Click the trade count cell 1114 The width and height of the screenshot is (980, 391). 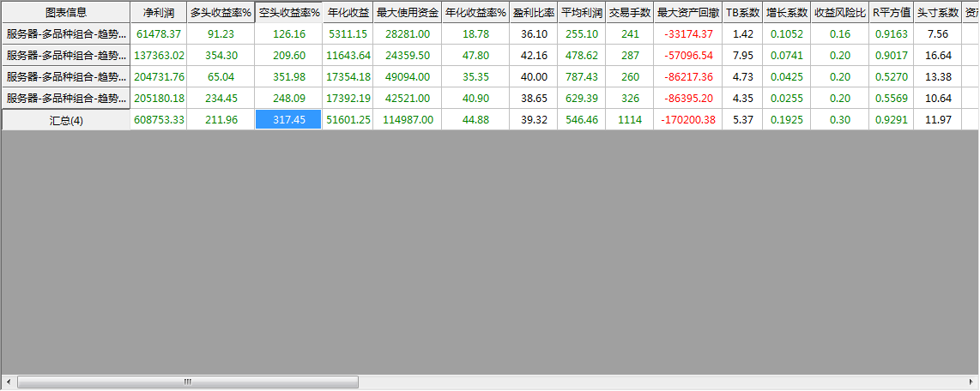coord(630,120)
